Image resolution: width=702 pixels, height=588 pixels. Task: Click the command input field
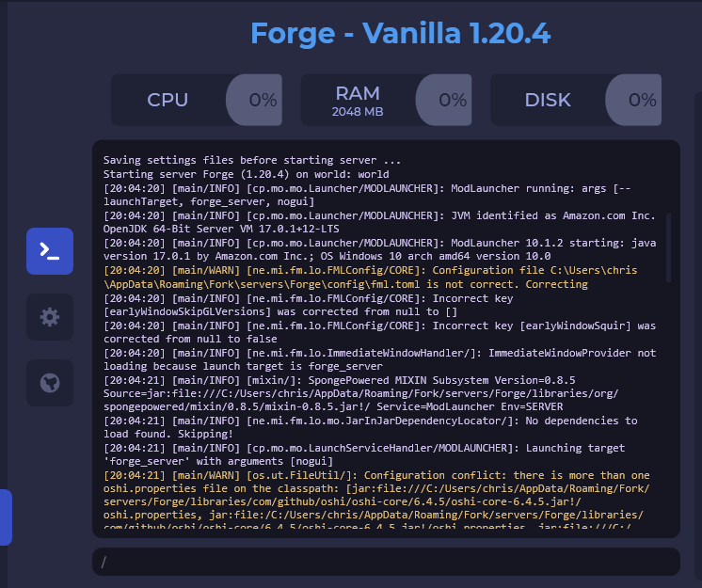(386, 562)
